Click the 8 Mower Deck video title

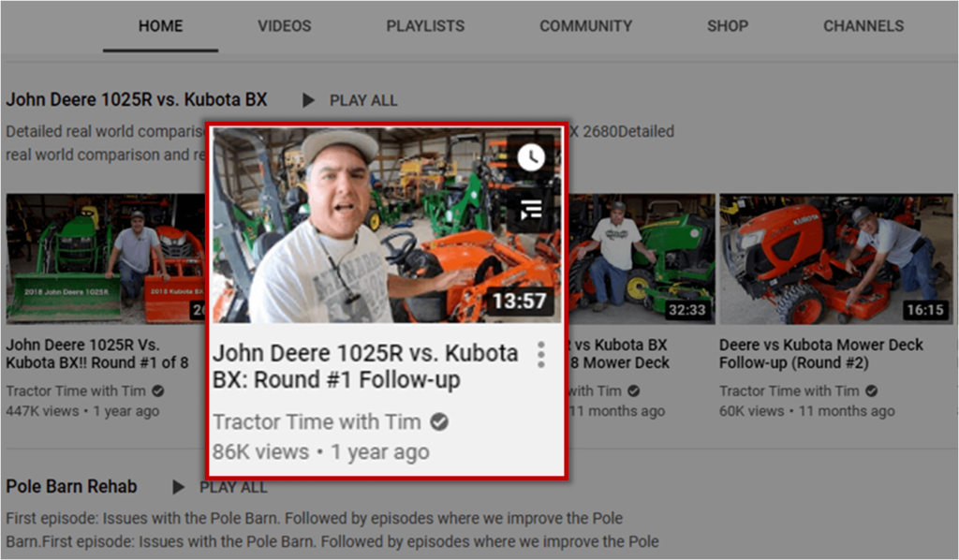pos(619,353)
